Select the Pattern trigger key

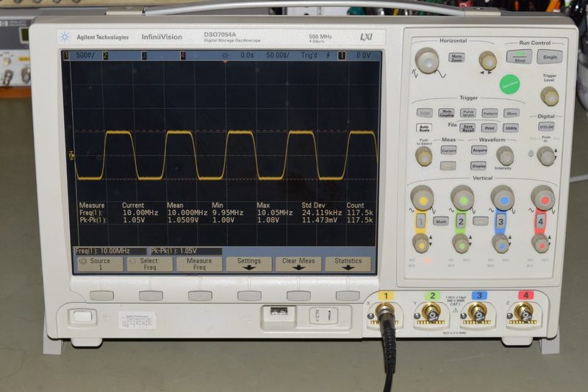490,113
